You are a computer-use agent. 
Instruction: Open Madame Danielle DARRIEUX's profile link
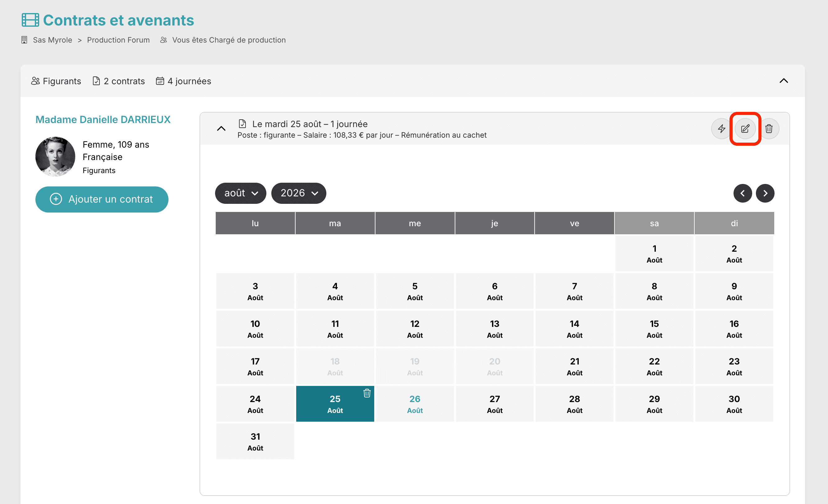103,120
